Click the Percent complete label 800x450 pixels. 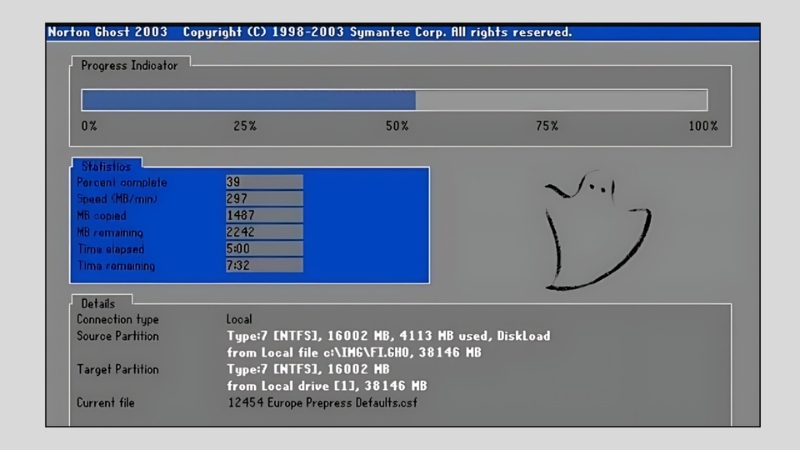coord(122,183)
